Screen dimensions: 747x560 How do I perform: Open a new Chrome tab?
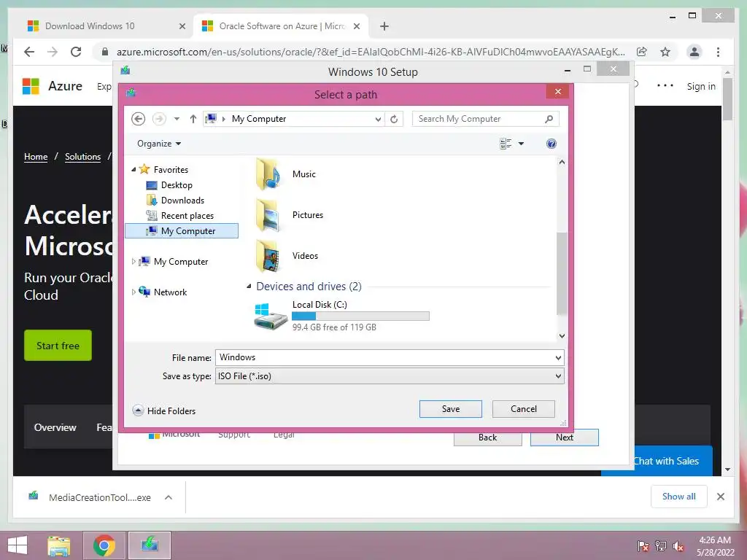(384, 26)
